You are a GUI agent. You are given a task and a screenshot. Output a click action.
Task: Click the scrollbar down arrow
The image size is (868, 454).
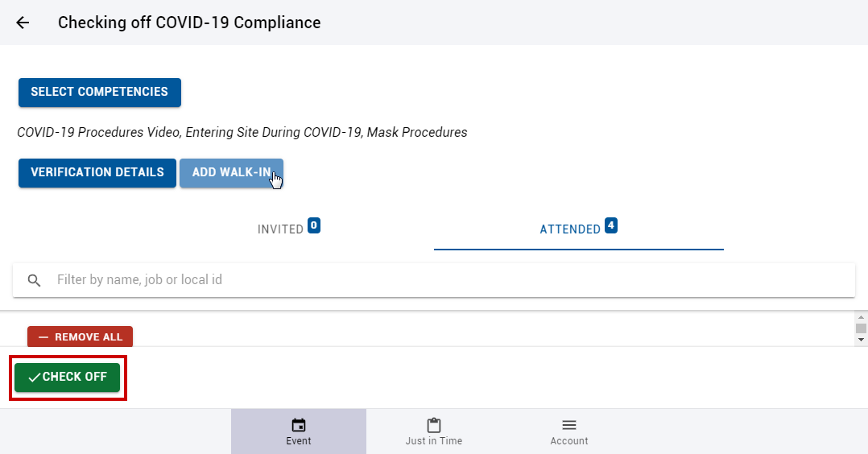coord(861,340)
